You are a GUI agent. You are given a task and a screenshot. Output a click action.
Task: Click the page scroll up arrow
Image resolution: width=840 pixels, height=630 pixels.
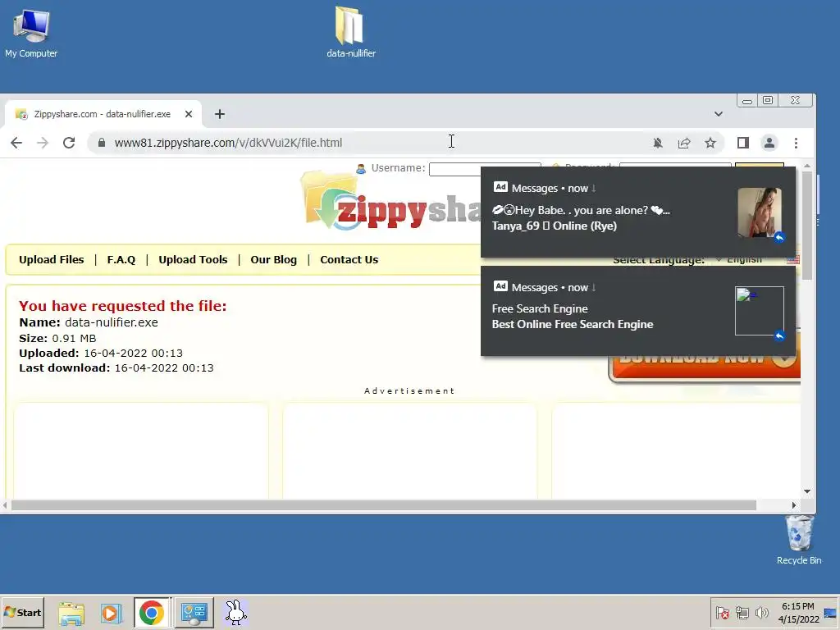(x=807, y=166)
